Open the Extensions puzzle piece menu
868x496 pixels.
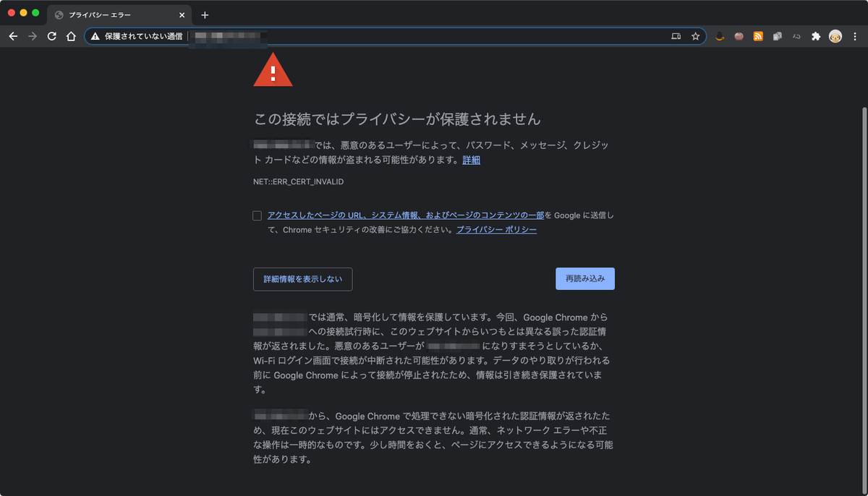pos(816,36)
